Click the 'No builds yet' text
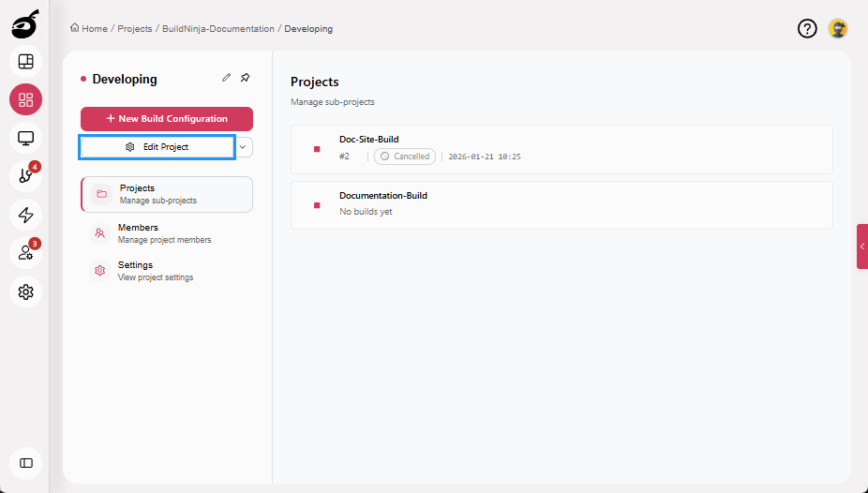 point(366,212)
